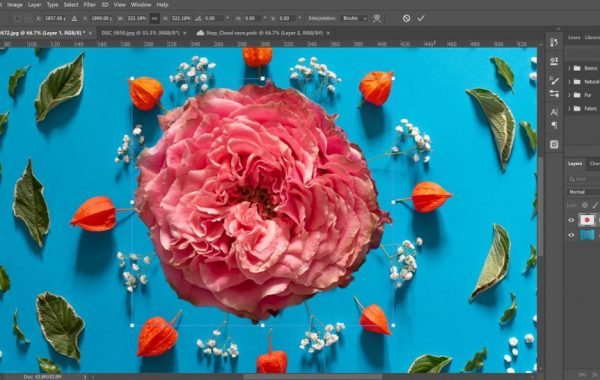Switch to the Channels panel tab
Screen dimensions: 600x380
(x=594, y=163)
